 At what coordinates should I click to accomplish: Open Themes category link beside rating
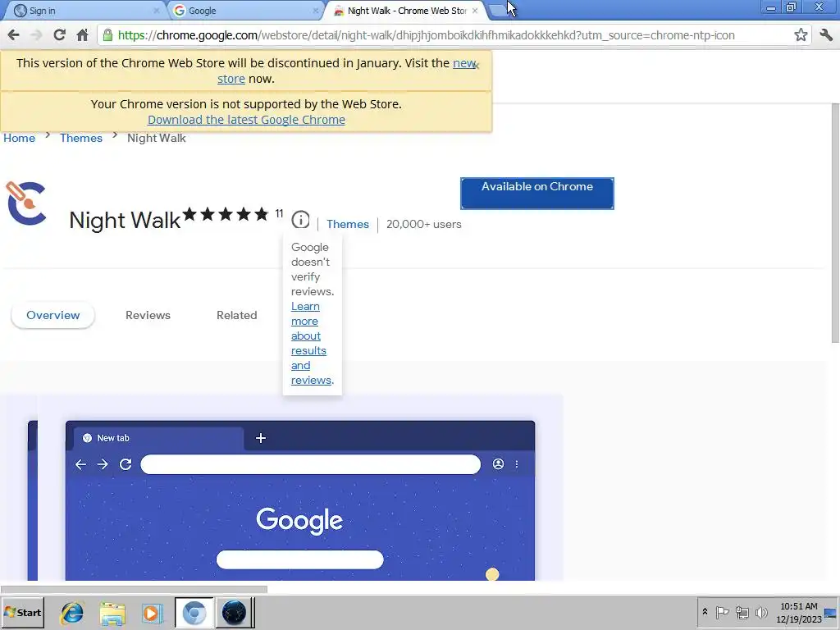(x=348, y=224)
